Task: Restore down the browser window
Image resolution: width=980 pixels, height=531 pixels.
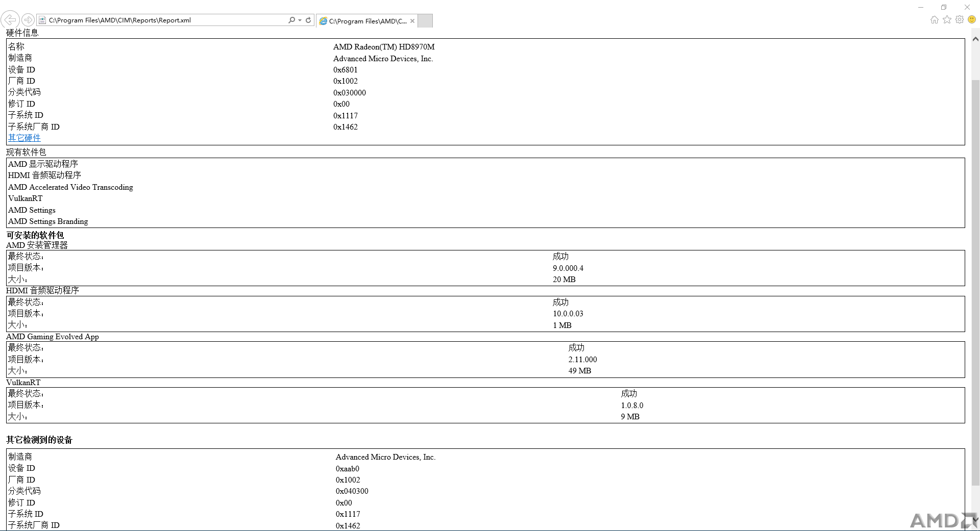Action: point(944,7)
